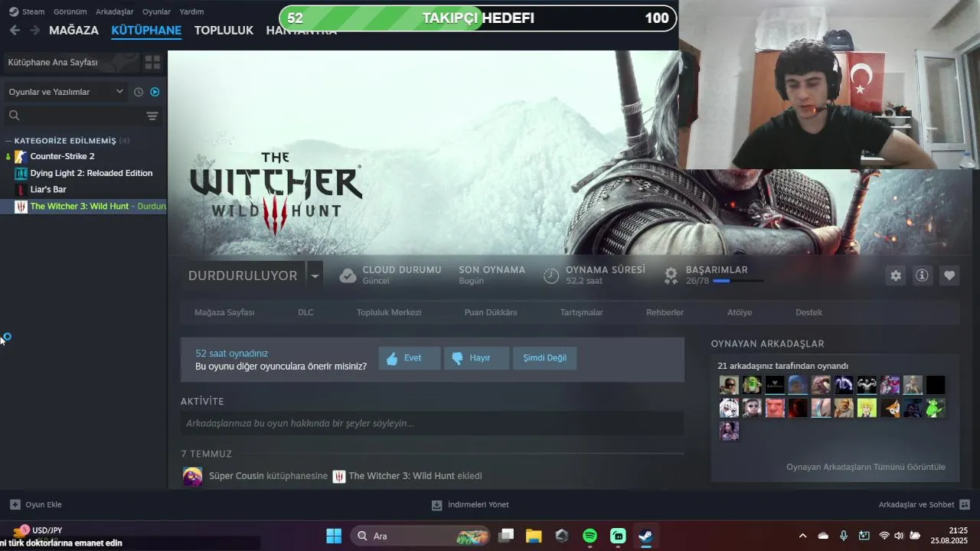The image size is (980, 551).
Task: Open the Yardım menu
Action: 191,11
